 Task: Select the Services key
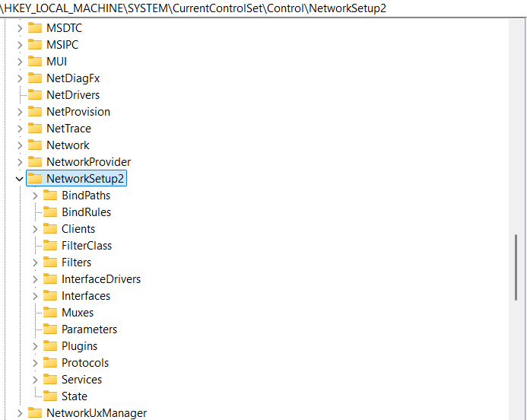coord(81,380)
